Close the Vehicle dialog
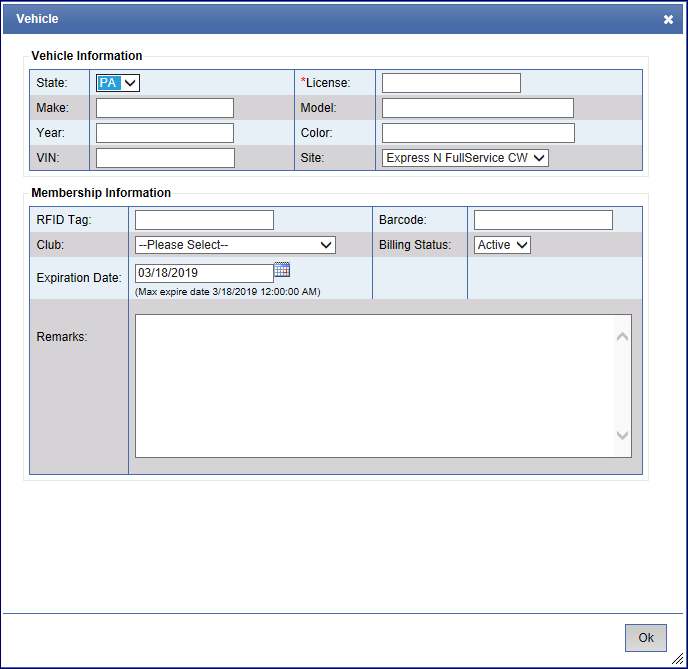The width and height of the screenshot is (688, 669). [x=668, y=19]
